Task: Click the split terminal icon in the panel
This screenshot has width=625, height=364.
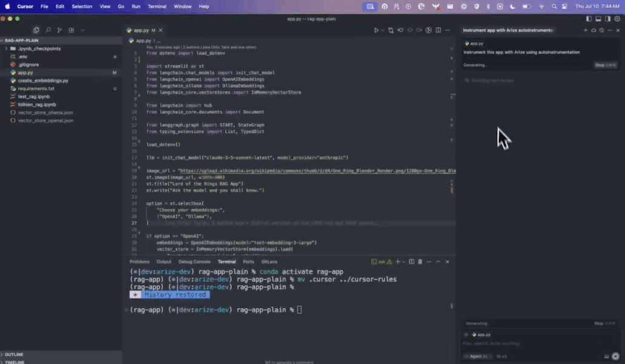Action: pyautogui.click(x=411, y=260)
